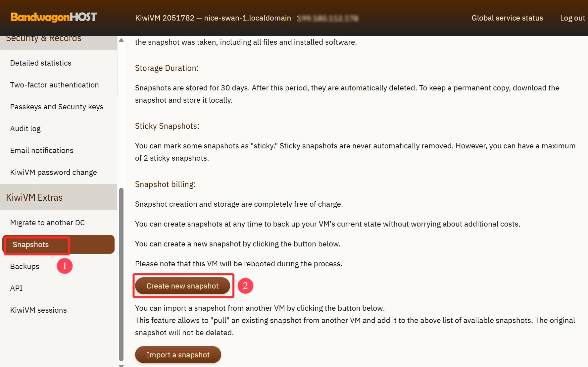Open Passkeys and Security keys page
Viewport: 588px width, 367px height.
pos(57,107)
